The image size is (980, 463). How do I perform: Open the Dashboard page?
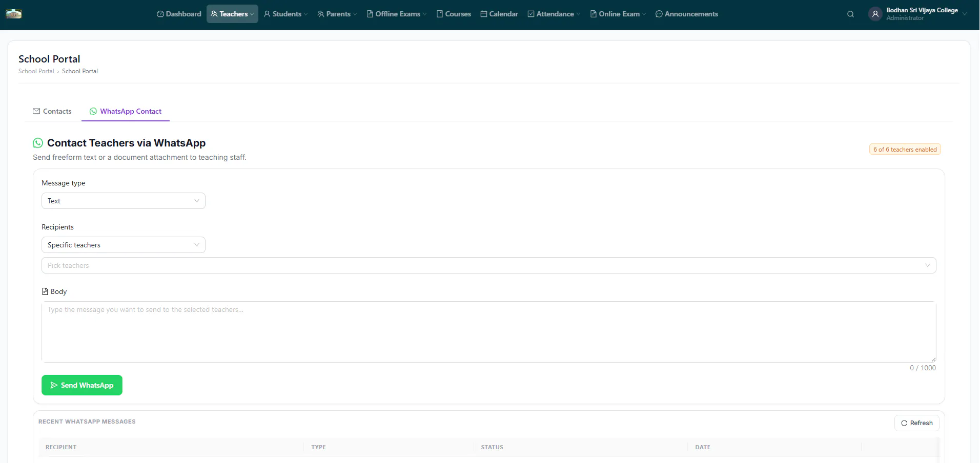pos(179,14)
